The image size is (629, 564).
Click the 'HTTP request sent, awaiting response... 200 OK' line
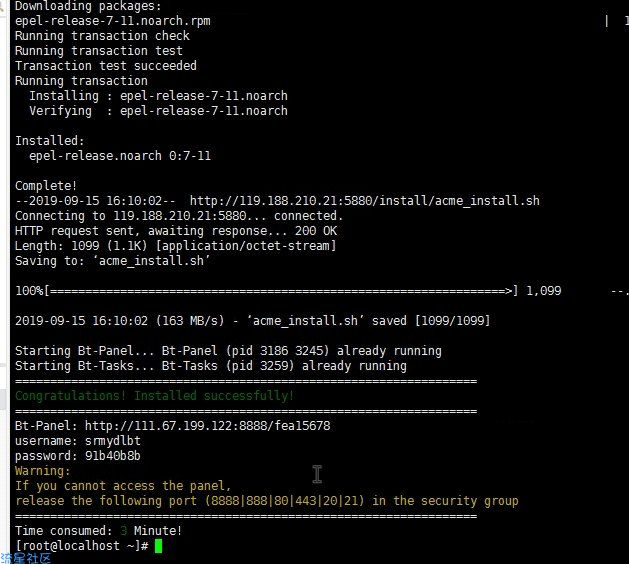(x=176, y=231)
